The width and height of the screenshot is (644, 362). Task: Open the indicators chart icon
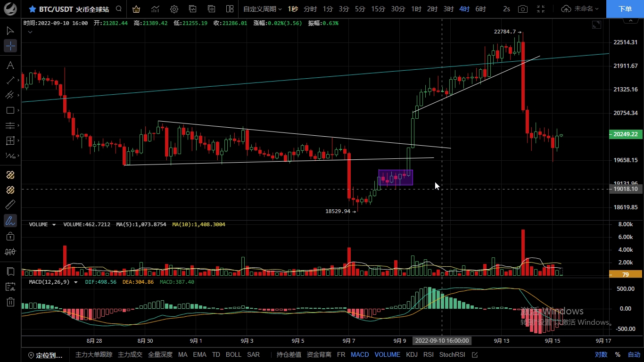click(x=155, y=9)
